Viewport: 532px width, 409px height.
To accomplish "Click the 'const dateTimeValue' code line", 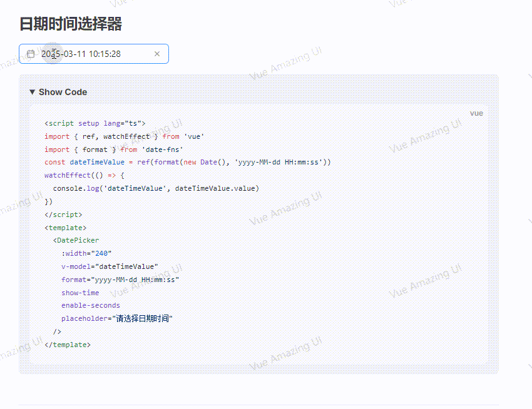I will point(188,162).
